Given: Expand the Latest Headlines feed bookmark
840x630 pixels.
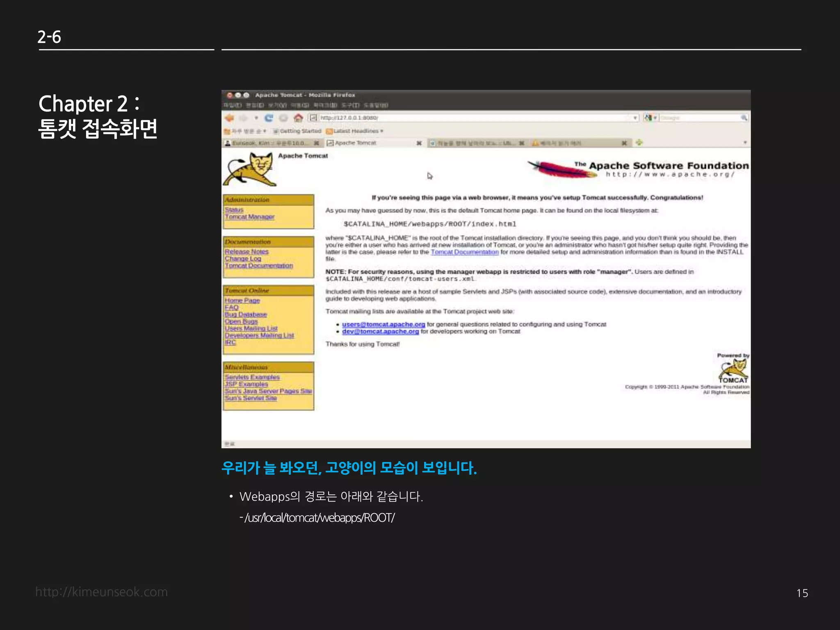Looking at the screenshot, I should click(355, 131).
